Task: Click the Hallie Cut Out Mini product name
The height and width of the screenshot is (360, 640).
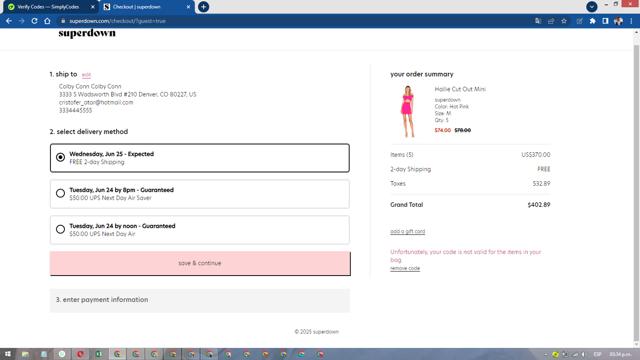Action: point(460,89)
